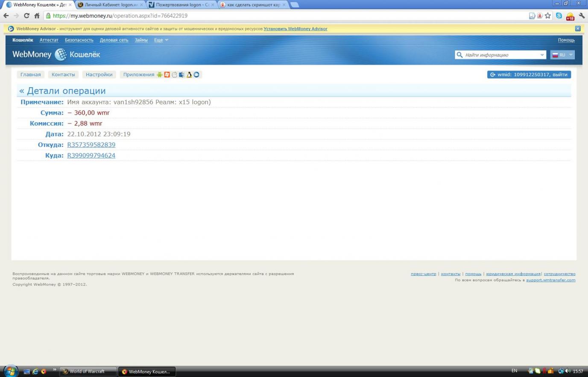Expand the search field dropdown arrow

click(542, 55)
